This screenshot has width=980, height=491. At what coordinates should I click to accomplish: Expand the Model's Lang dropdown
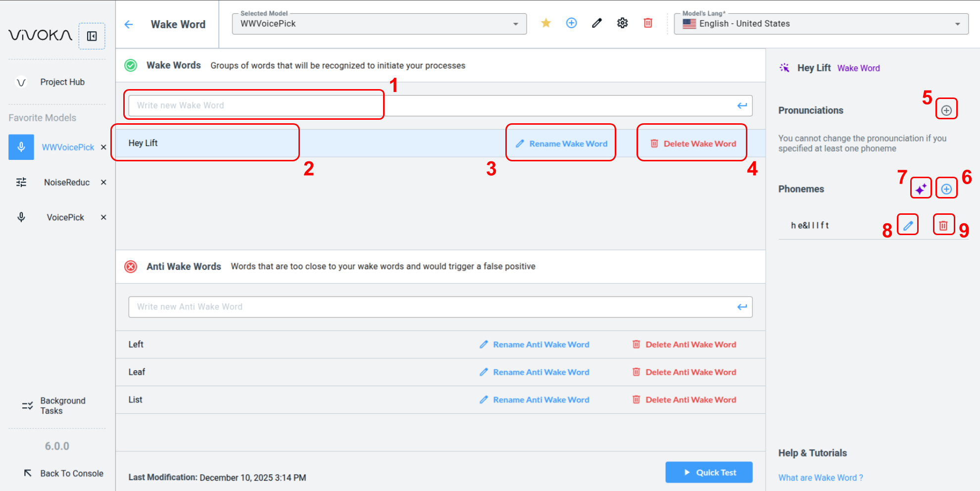click(821, 24)
